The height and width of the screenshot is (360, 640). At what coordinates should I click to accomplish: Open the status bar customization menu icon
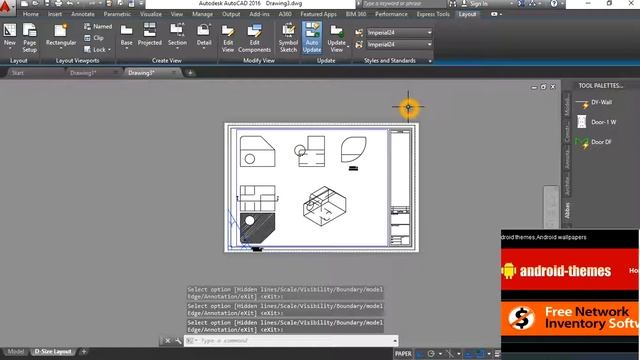pos(497,354)
